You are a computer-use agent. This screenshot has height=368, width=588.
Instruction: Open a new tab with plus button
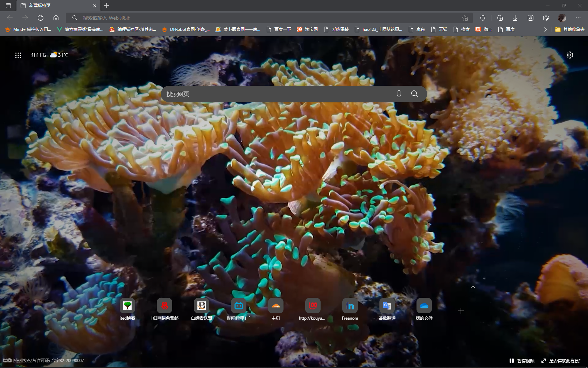(x=107, y=6)
